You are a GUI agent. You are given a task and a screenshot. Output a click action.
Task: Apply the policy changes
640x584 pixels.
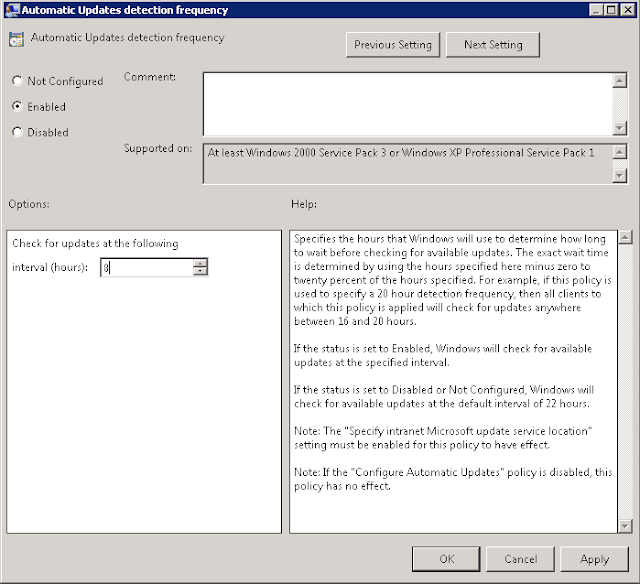click(594, 559)
